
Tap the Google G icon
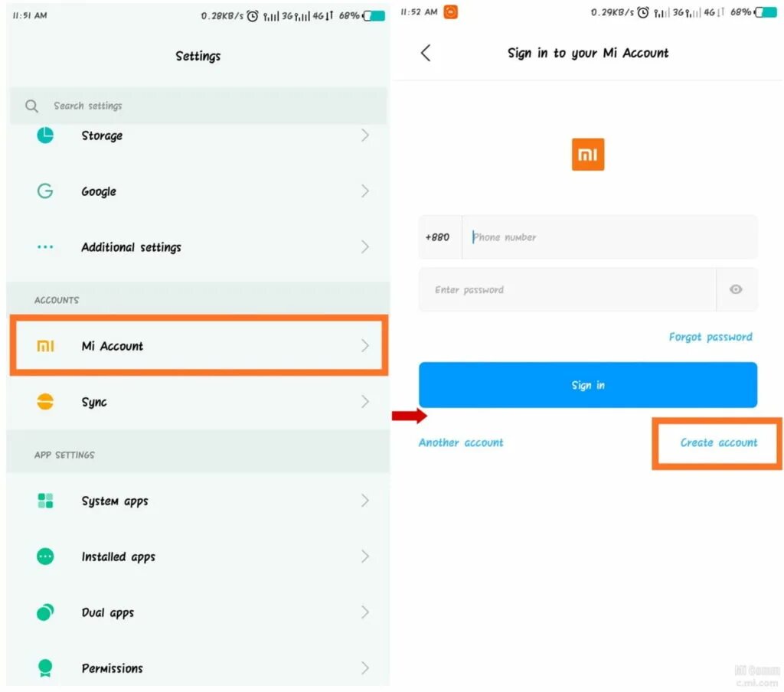[x=45, y=191]
